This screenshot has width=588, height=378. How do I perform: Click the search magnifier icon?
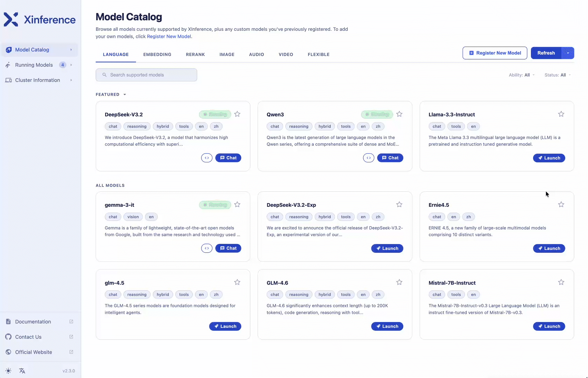pyautogui.click(x=104, y=75)
